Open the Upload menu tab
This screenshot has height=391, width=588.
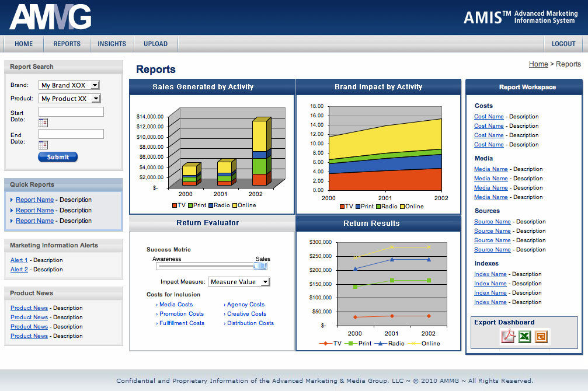point(155,44)
